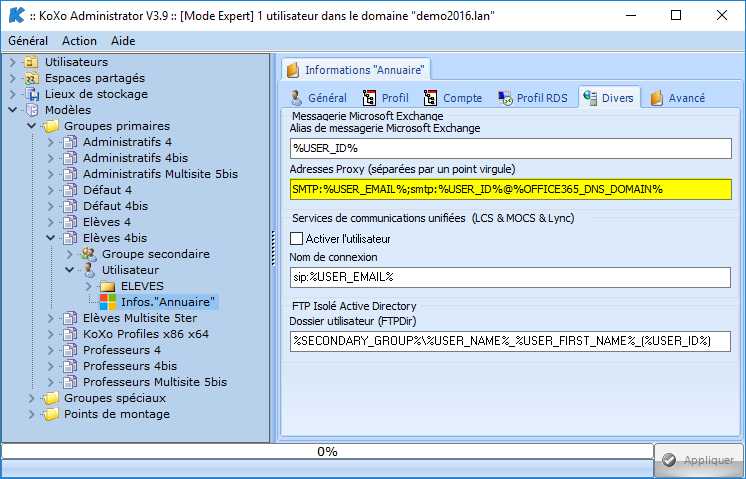746x479 pixels.
Task: Expand the Professeurs 4 node
Action: coord(50,350)
